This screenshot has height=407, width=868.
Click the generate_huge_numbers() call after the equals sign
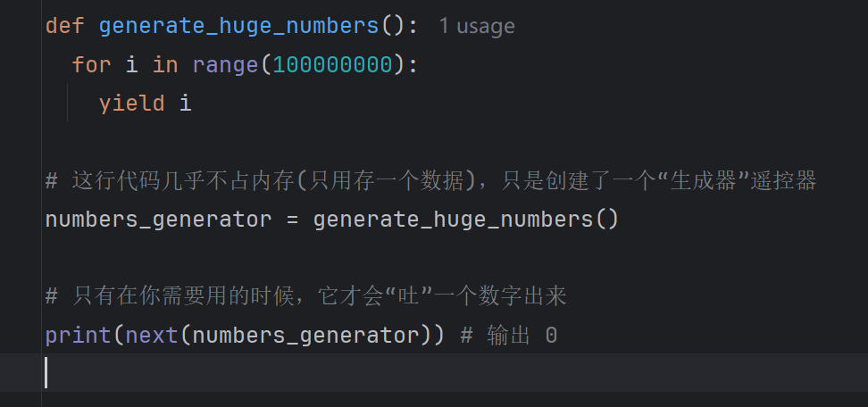[465, 220]
